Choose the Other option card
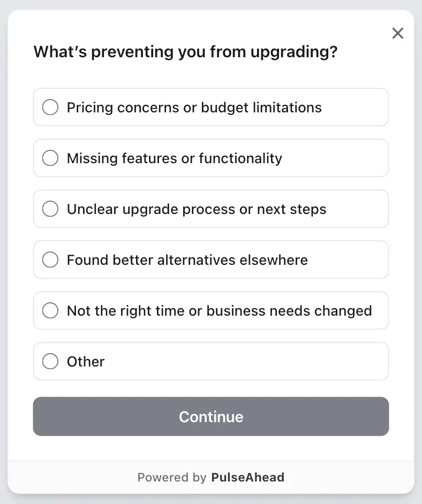Screen dimensions: 422x504 click(x=211, y=361)
